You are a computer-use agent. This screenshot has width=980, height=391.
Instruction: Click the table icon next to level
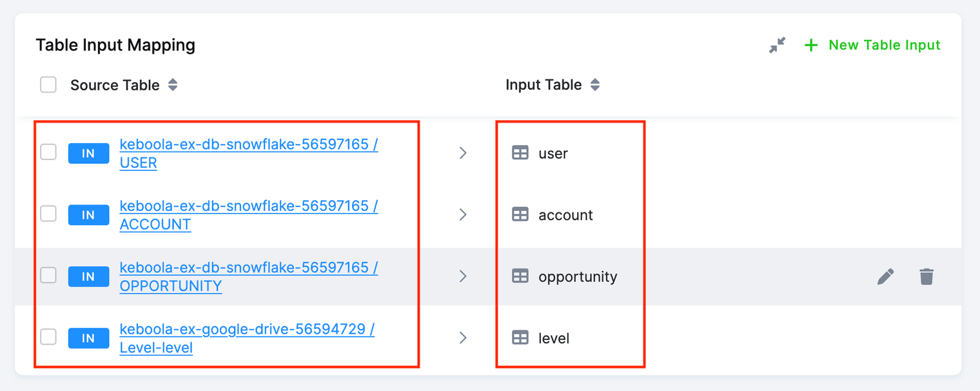pyautogui.click(x=520, y=337)
